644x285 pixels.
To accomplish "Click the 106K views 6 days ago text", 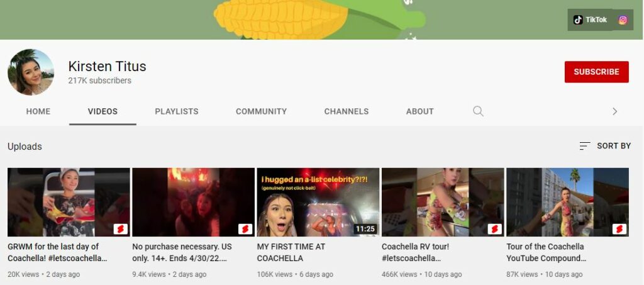I will (295, 274).
